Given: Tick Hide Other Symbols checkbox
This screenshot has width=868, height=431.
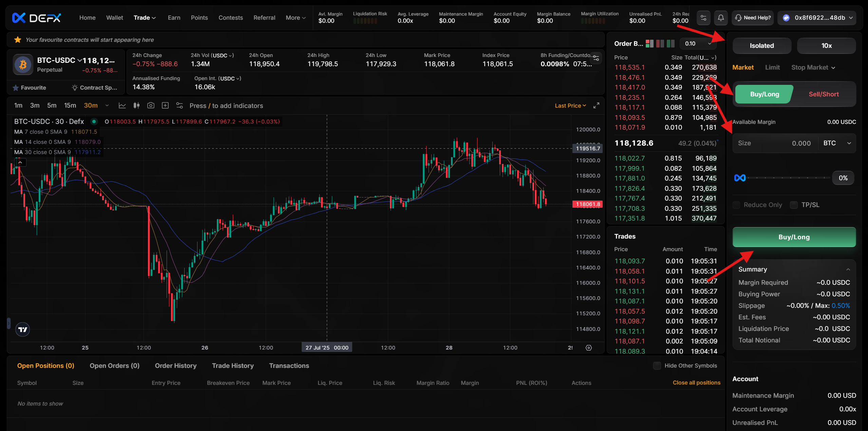Looking at the screenshot, I should pos(657,366).
